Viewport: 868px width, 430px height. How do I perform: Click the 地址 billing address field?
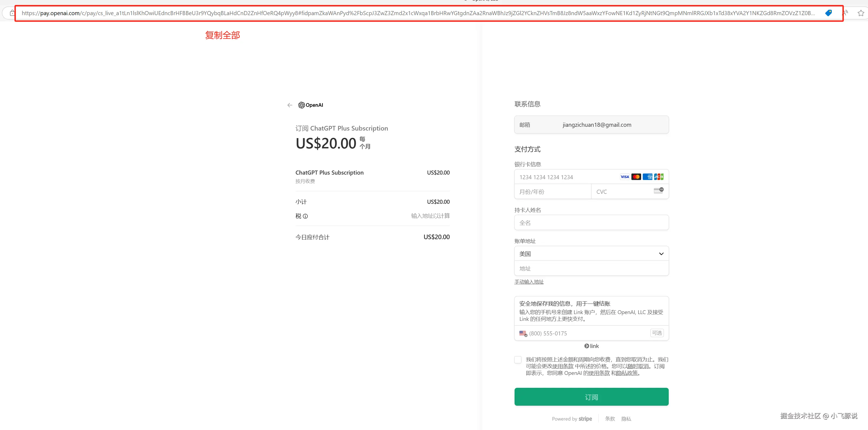point(591,268)
